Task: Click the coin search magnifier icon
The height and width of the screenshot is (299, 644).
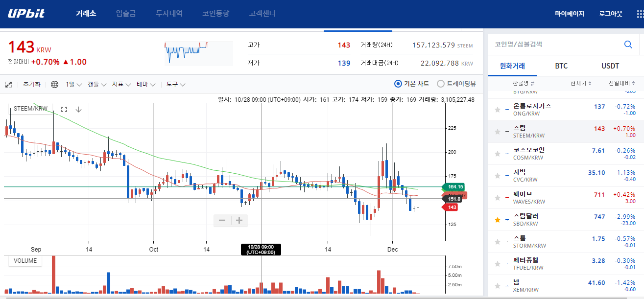Action: pos(628,45)
